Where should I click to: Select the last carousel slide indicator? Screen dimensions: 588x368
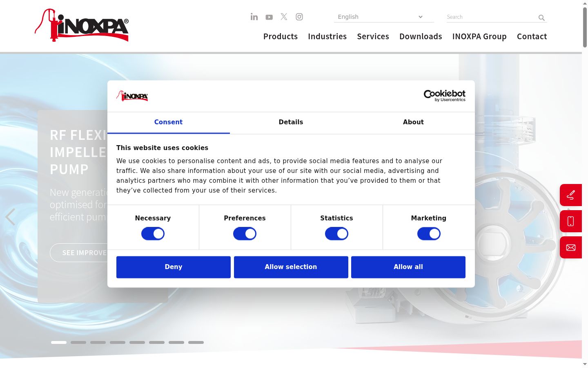pos(196,342)
